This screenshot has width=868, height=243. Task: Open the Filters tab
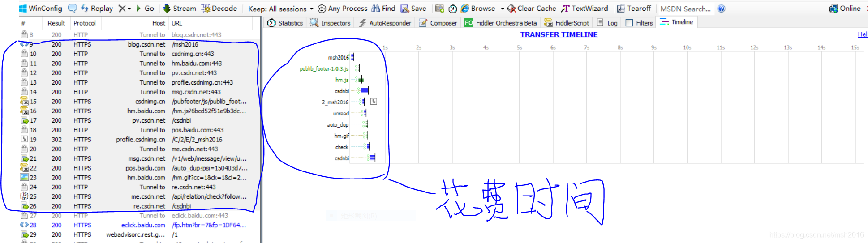click(x=639, y=23)
